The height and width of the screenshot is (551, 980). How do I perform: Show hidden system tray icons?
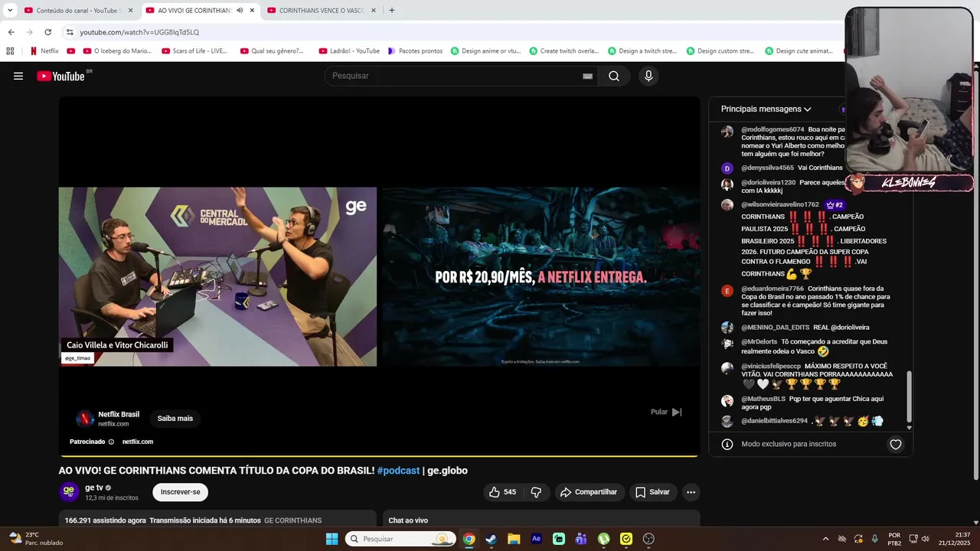coord(825,539)
